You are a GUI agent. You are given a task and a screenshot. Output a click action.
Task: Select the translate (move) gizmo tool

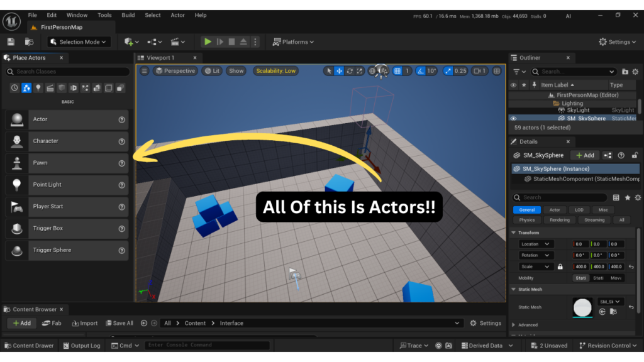tap(339, 71)
